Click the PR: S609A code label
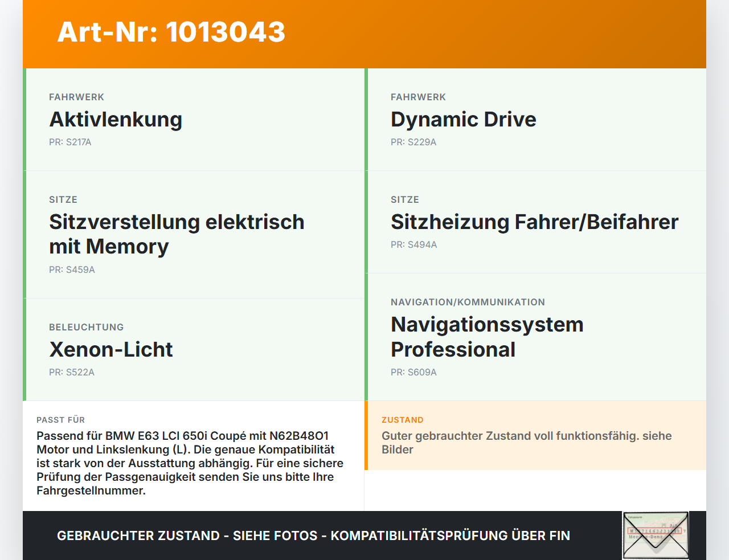This screenshot has height=560, width=729. click(x=413, y=372)
